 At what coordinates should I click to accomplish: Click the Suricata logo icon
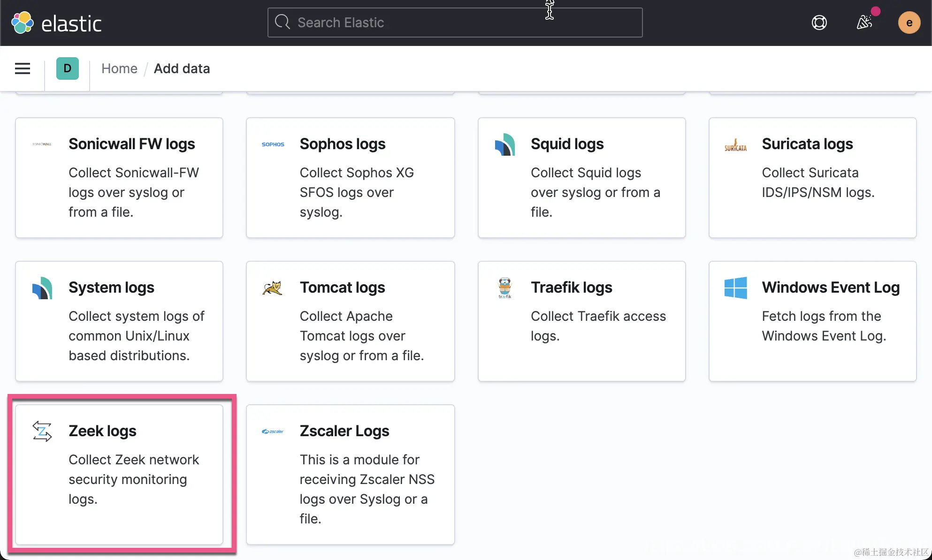(735, 145)
